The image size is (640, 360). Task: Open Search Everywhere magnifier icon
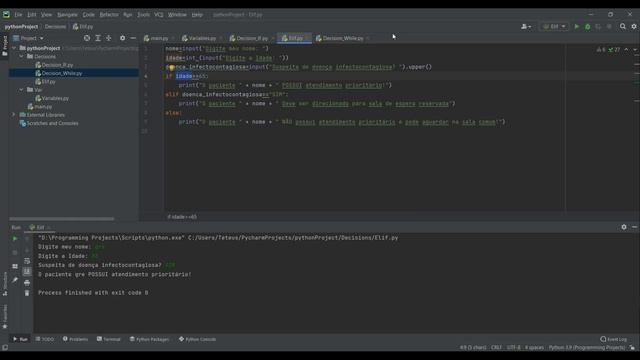coord(623,27)
